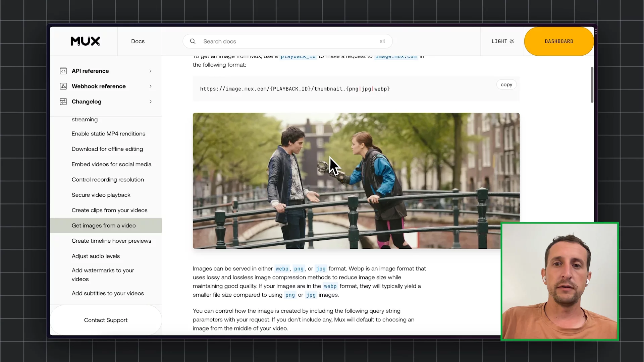Click the API reference expand icon

click(150, 71)
